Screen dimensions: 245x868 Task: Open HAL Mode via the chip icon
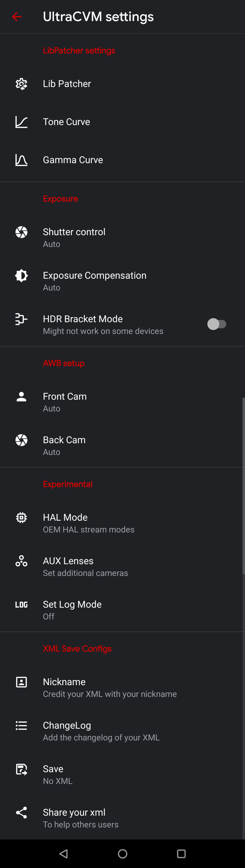coord(21,517)
